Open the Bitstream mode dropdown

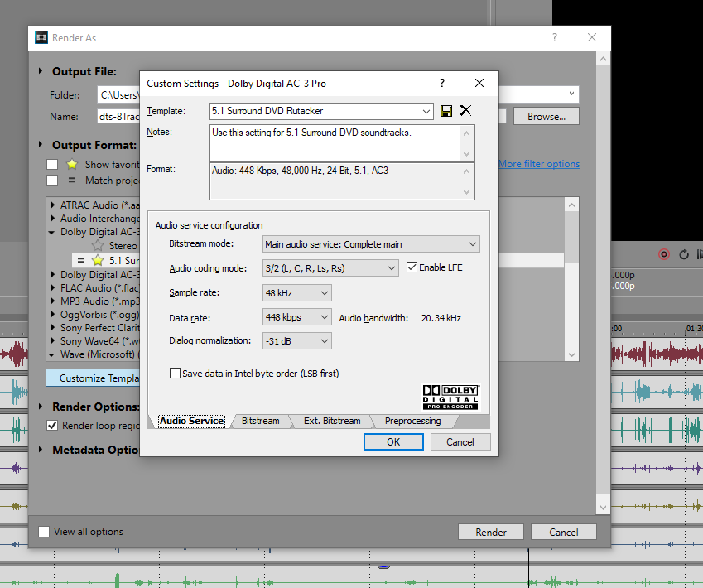tap(473, 244)
